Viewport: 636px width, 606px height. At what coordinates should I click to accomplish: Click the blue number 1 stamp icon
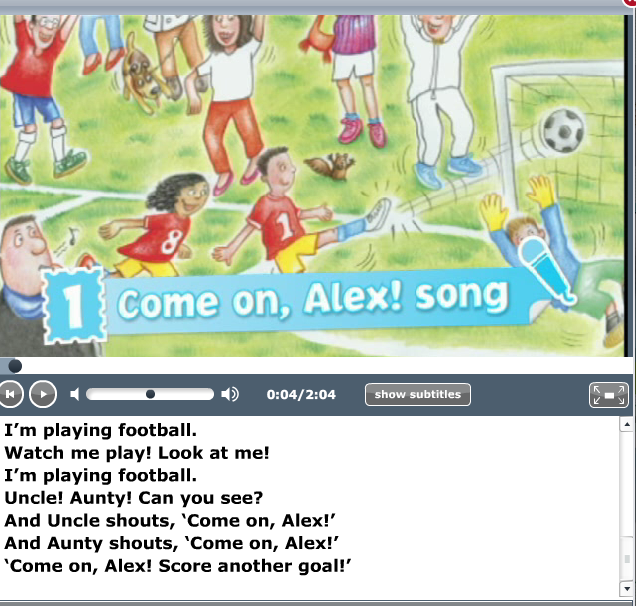pyautogui.click(x=74, y=305)
